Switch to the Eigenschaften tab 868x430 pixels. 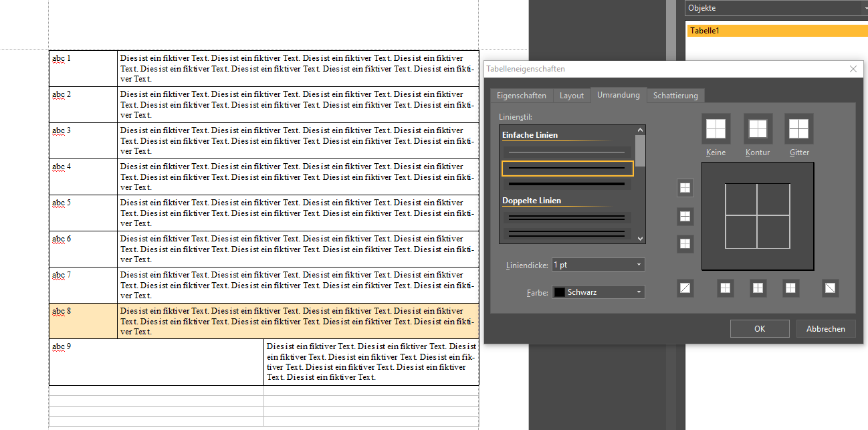[x=522, y=96]
